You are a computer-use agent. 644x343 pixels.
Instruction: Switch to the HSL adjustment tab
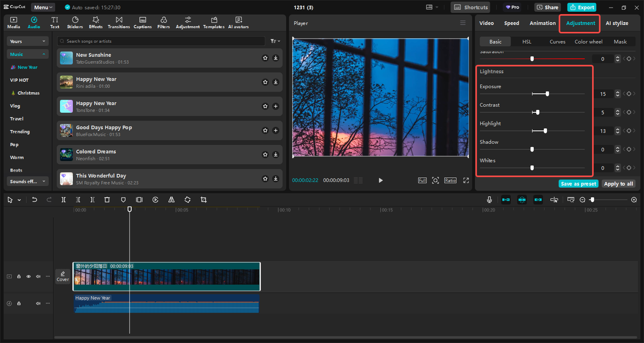tap(526, 42)
